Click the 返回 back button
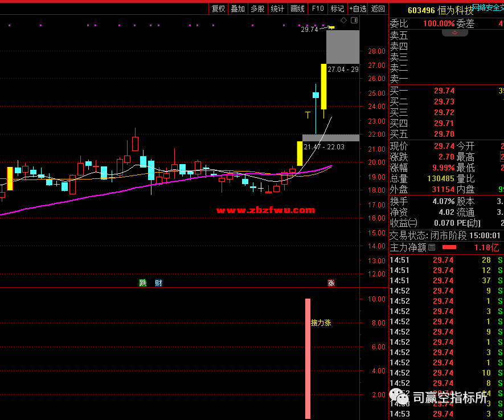This screenshot has width=504, height=420. [378, 9]
